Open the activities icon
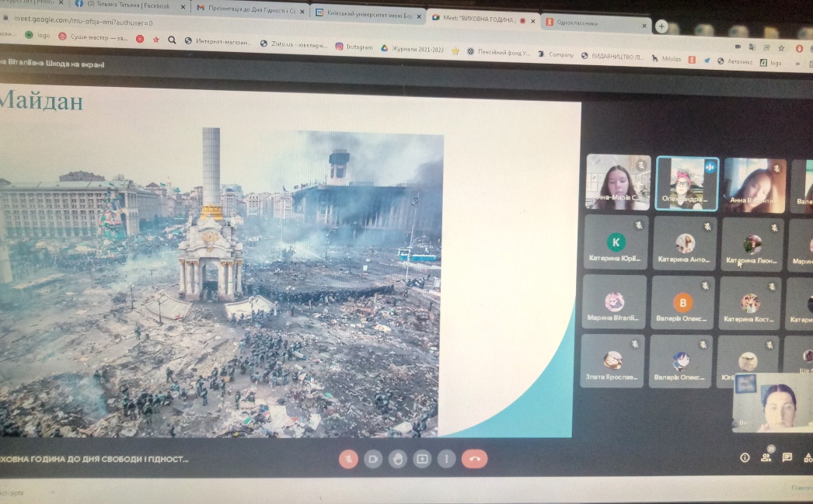The image size is (813, 504). 807,457
